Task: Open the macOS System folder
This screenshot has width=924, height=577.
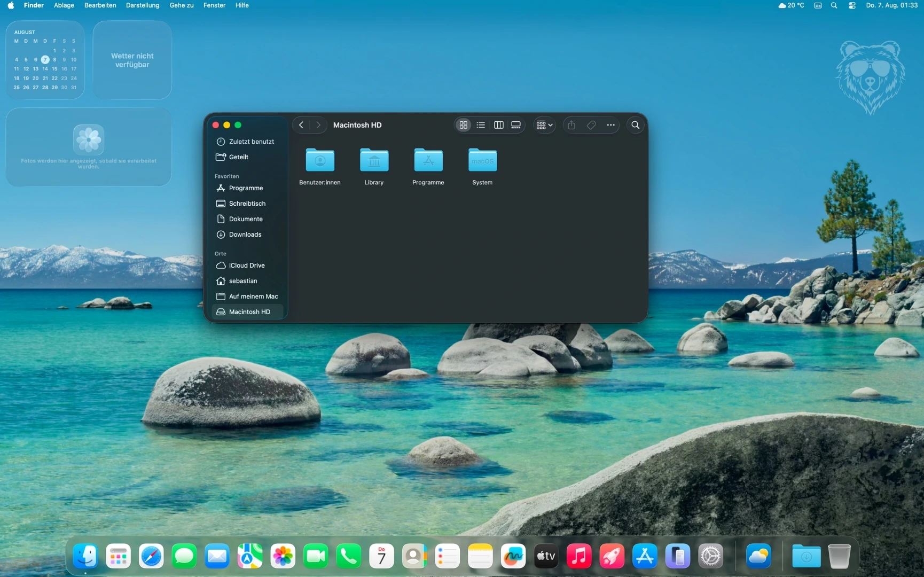Action: click(482, 160)
